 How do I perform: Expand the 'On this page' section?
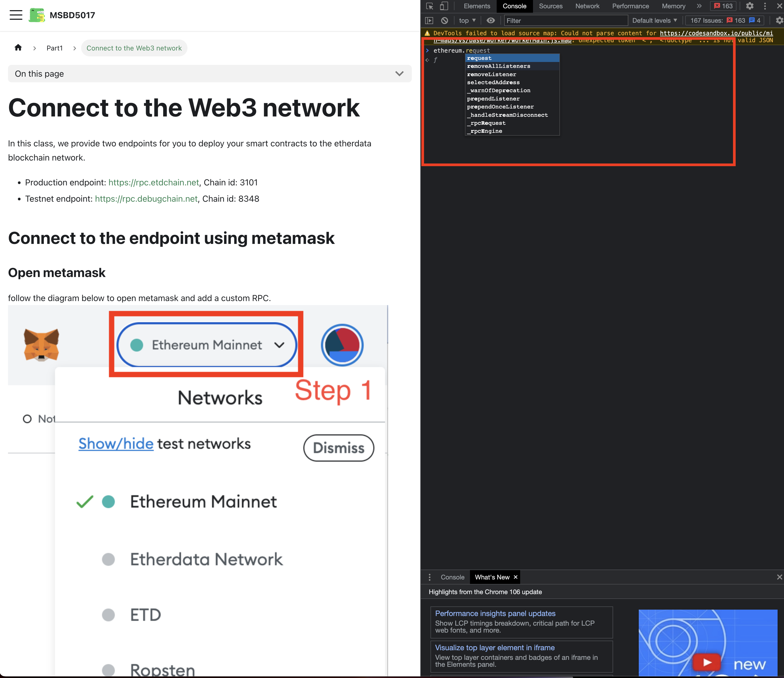click(x=400, y=74)
